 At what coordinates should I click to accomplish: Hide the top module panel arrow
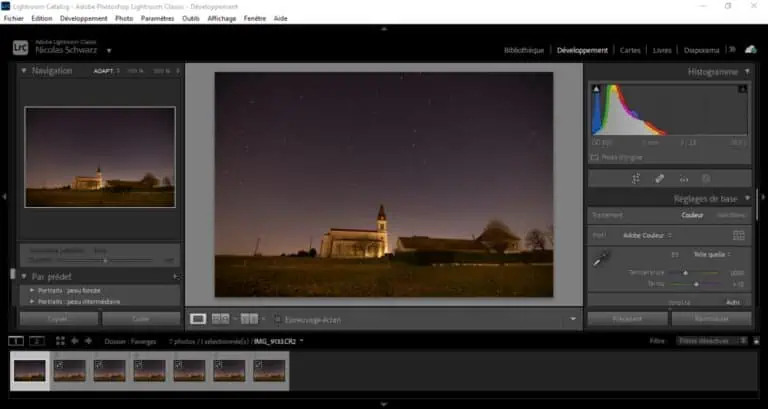384,29
